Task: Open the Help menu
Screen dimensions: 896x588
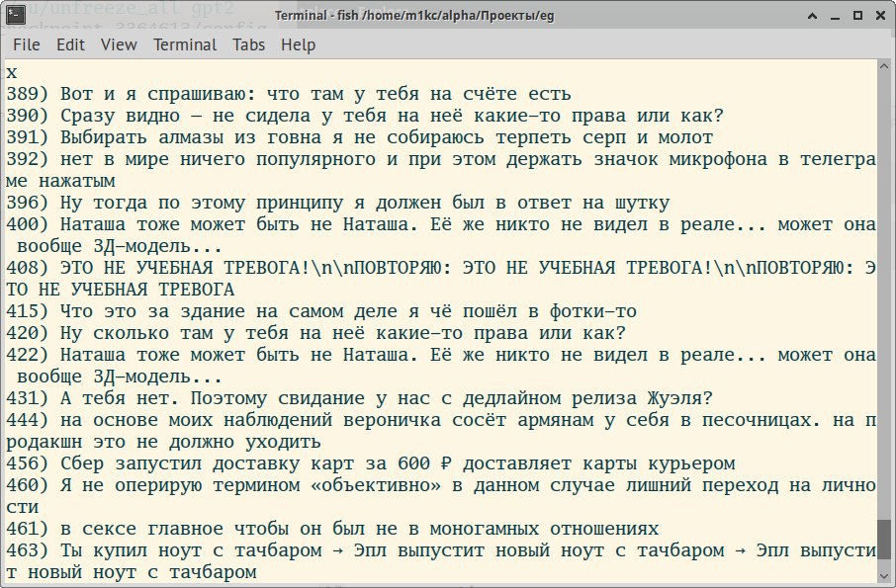Action: coord(298,44)
